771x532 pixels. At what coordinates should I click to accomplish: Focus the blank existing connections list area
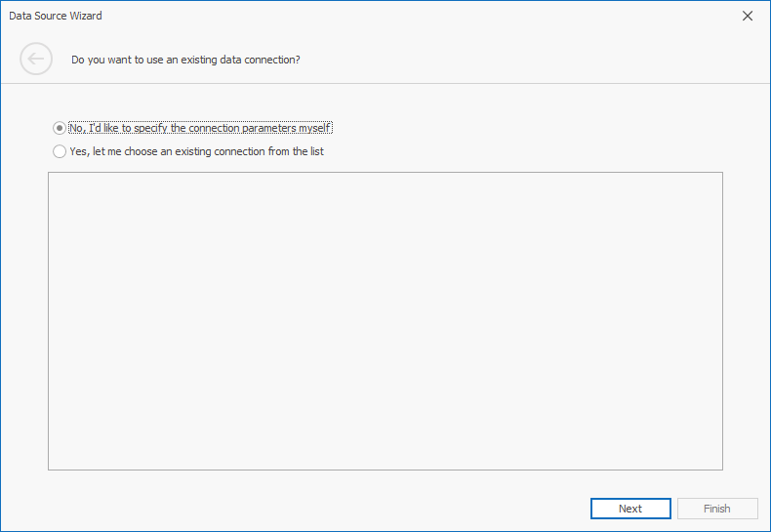click(385, 321)
